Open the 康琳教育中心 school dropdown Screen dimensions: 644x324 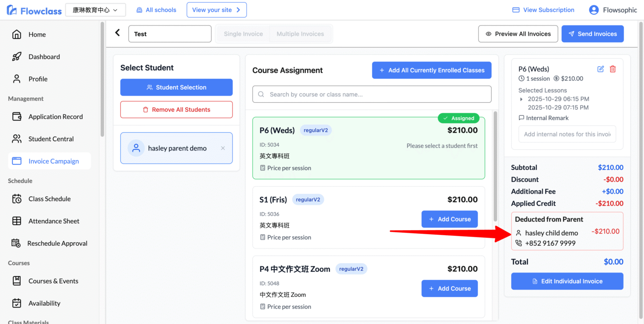click(95, 10)
